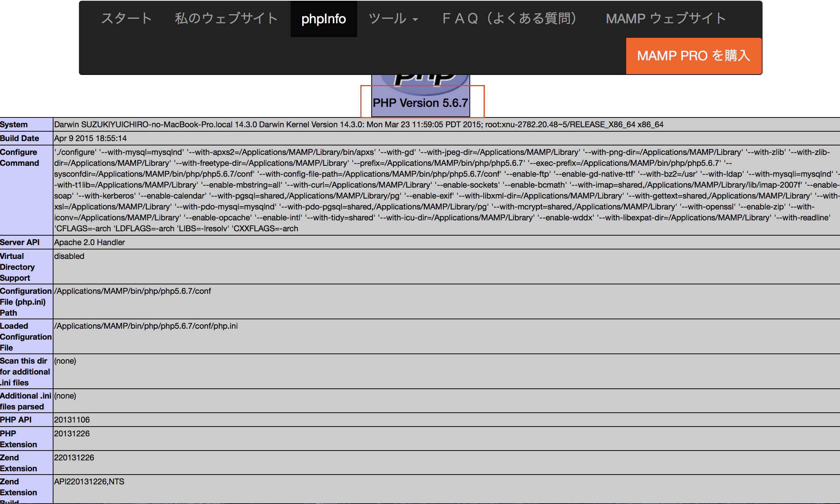Open MAMP ウェブサイト link
Viewport: 840px width, 504px height.
pos(666,19)
